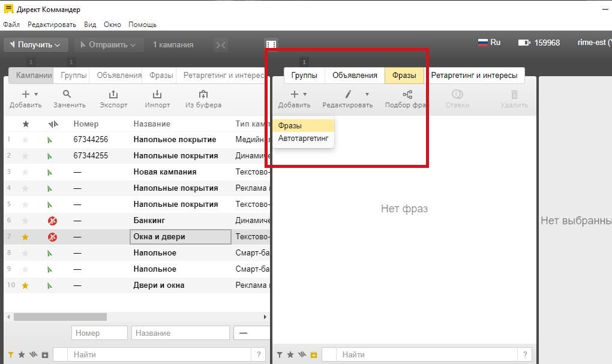612x364 pixels.
Task: Open the rime-est account dropdown
Action: pos(594,42)
